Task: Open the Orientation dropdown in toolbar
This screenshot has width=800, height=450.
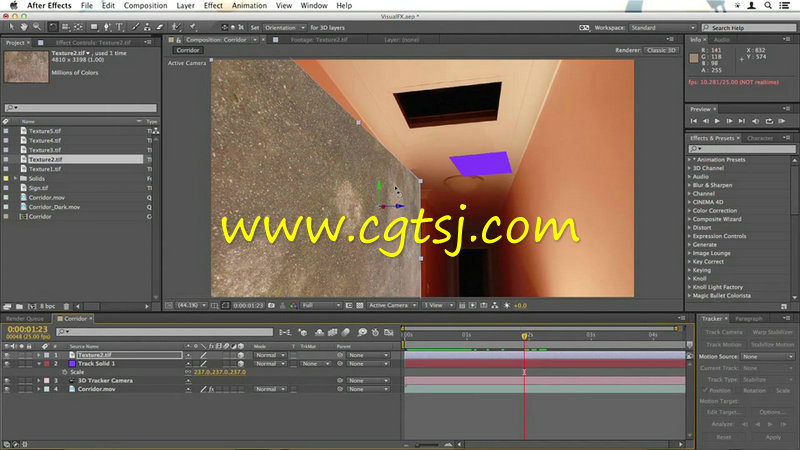Action: (x=284, y=28)
